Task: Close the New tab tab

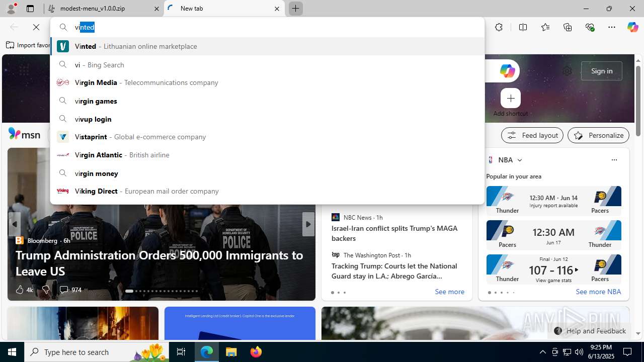Action: click(277, 9)
